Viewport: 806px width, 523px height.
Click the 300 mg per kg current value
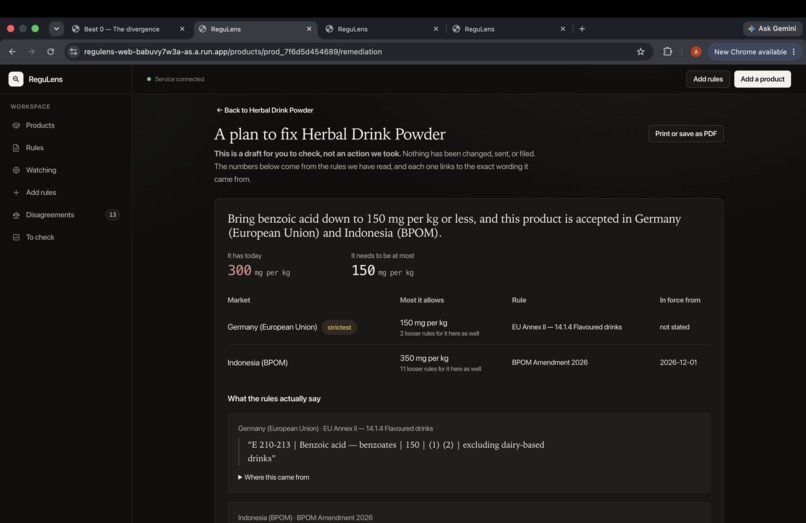tap(259, 270)
